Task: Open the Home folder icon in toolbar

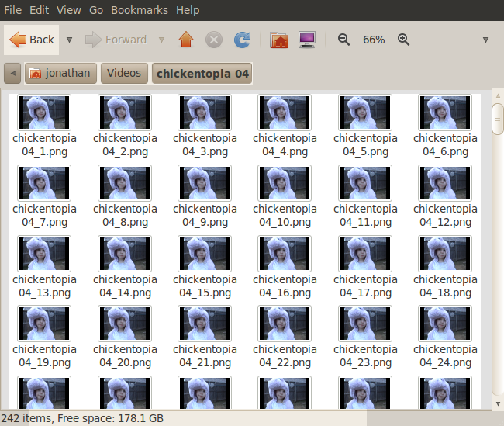Action: point(279,40)
